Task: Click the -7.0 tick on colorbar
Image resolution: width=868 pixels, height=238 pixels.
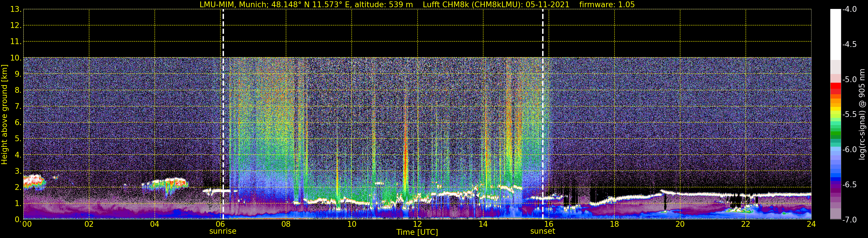Action: (849, 220)
